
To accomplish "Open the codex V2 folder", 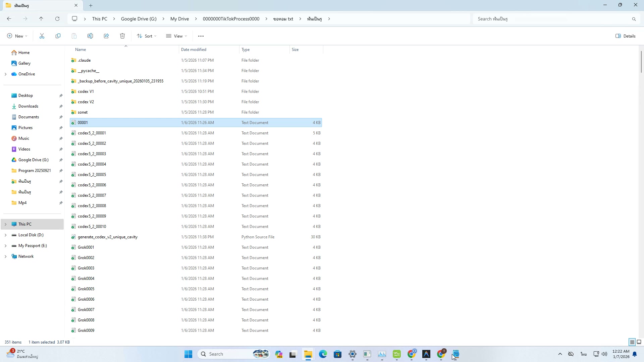I will tap(86, 102).
